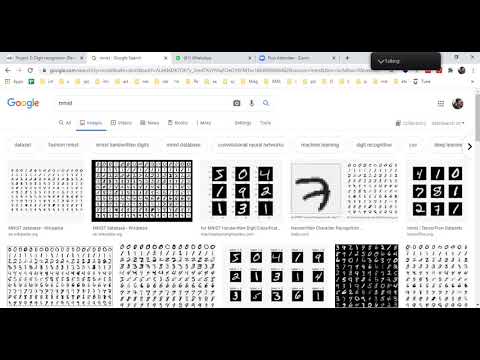The height and width of the screenshot is (360, 480).
Task: Filter by the 'deep learning' chip
Action: [448, 145]
